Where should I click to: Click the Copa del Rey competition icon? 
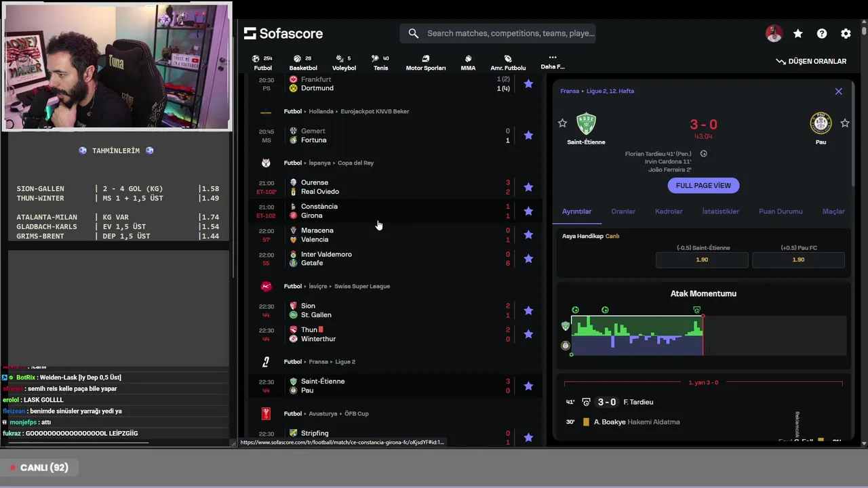[266, 163]
